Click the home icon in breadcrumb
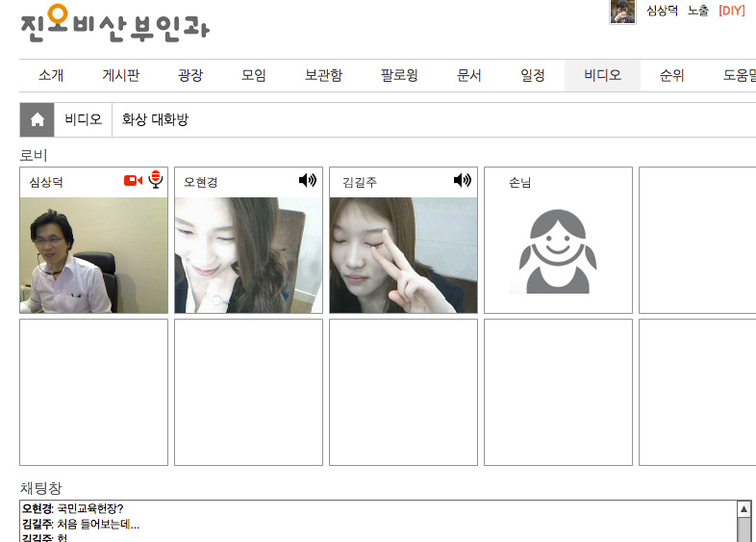 (x=37, y=120)
